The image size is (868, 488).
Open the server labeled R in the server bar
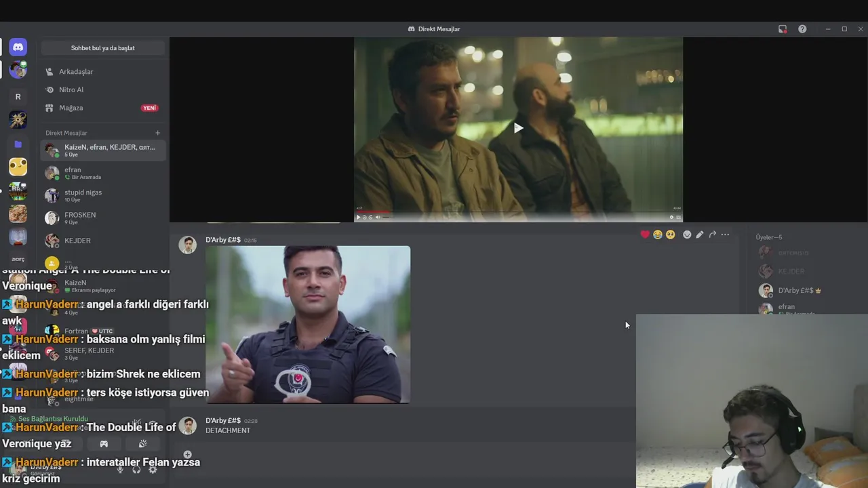coord(18,97)
